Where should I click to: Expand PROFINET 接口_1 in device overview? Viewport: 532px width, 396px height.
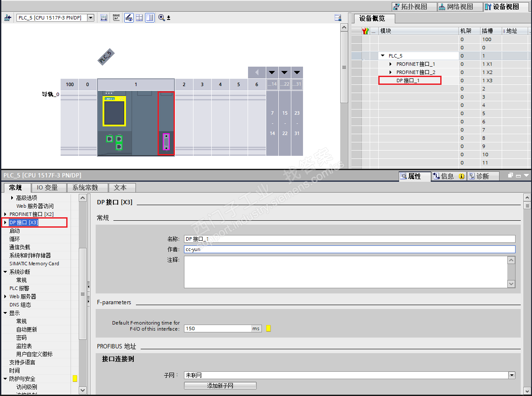point(390,64)
